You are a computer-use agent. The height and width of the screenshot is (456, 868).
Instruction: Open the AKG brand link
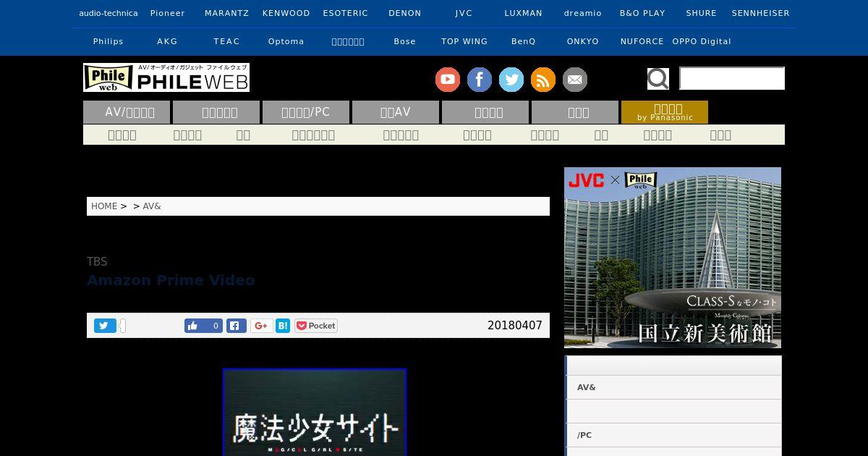[168, 41]
